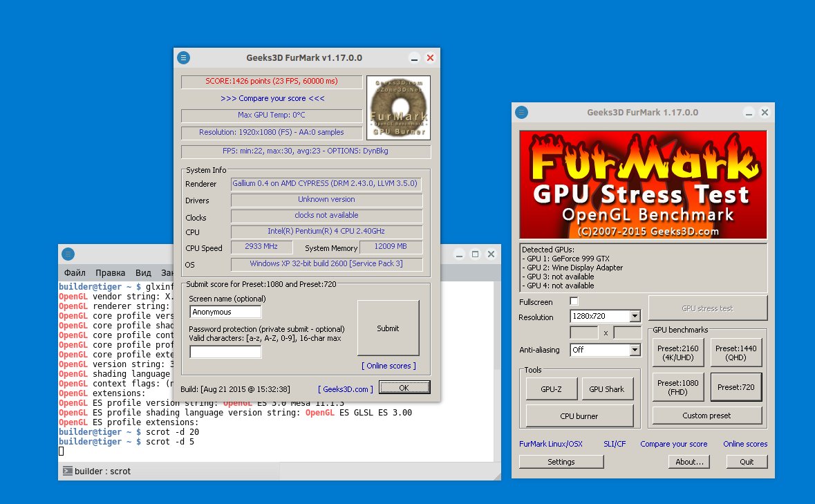Expand the Resolution 1280x720 dropdown
Screen dimensions: 815x504
point(635,316)
